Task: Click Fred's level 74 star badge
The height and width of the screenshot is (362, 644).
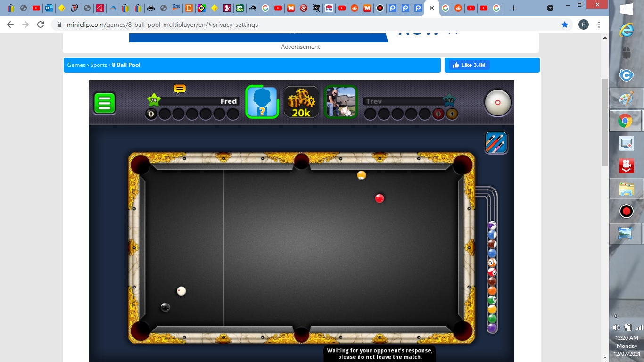Action: (x=153, y=100)
